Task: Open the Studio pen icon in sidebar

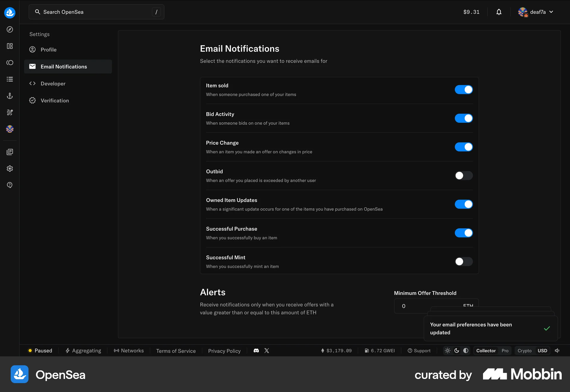Action: pos(9,112)
